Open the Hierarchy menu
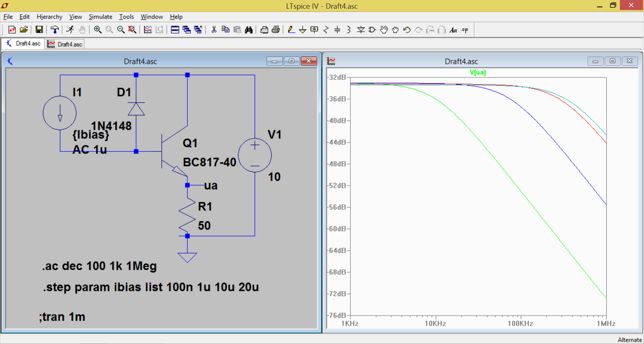644x344 pixels. click(x=49, y=16)
